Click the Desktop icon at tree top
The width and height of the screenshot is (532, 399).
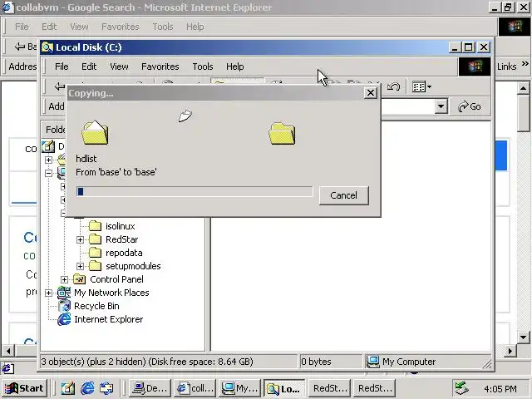[x=48, y=146]
